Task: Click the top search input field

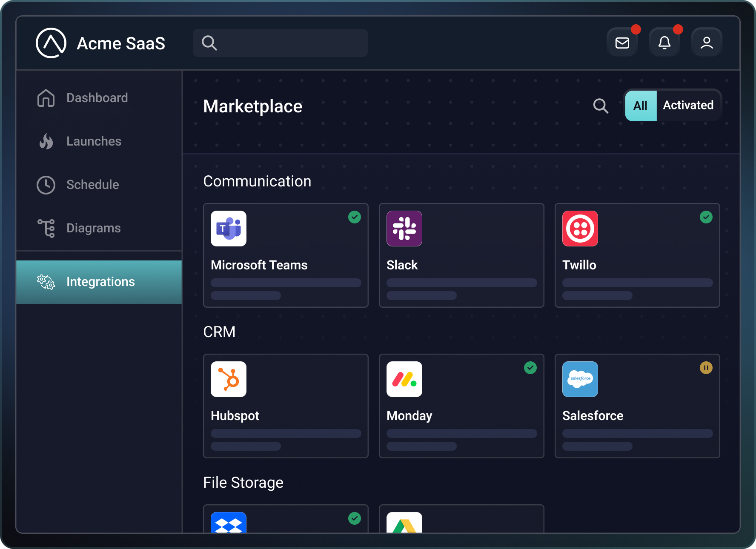Action: [280, 43]
